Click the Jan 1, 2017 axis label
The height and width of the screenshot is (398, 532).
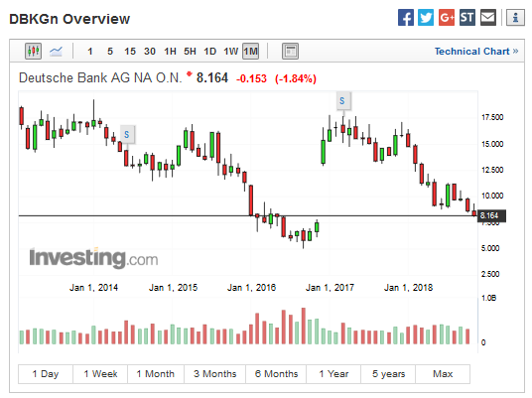(x=330, y=288)
